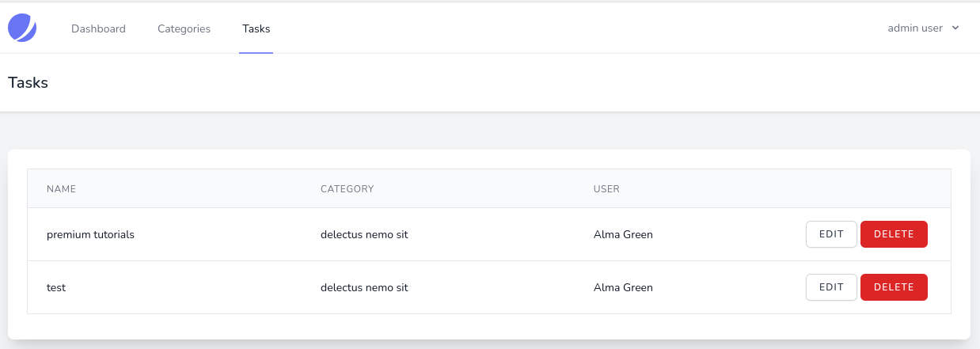Click the Tasks page heading
Screen dimensions: 980x349
point(28,82)
